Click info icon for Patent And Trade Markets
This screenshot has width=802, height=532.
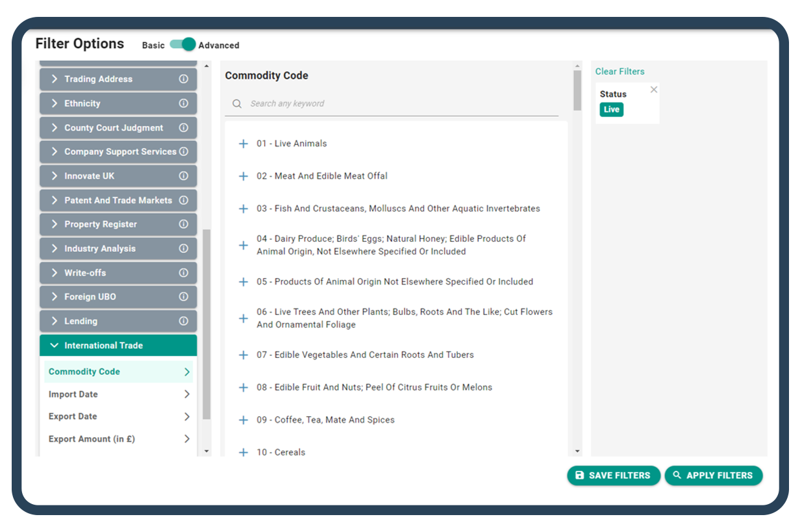pos(183,200)
